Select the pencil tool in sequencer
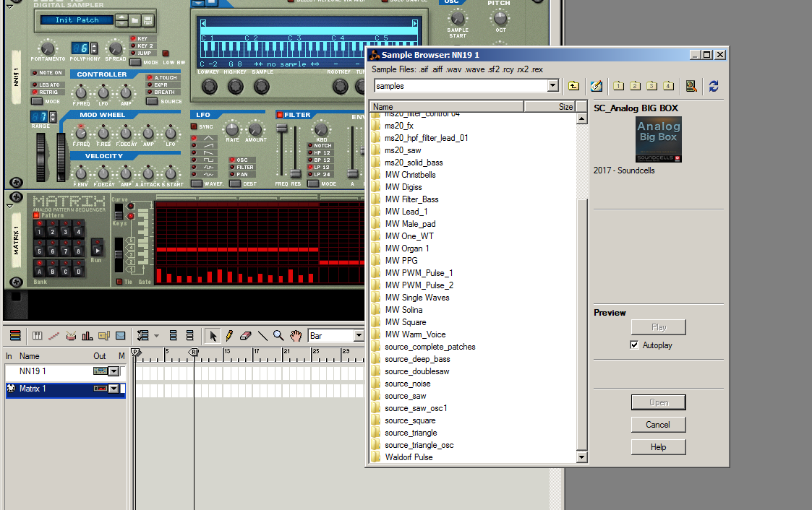The width and height of the screenshot is (812, 510). 229,336
